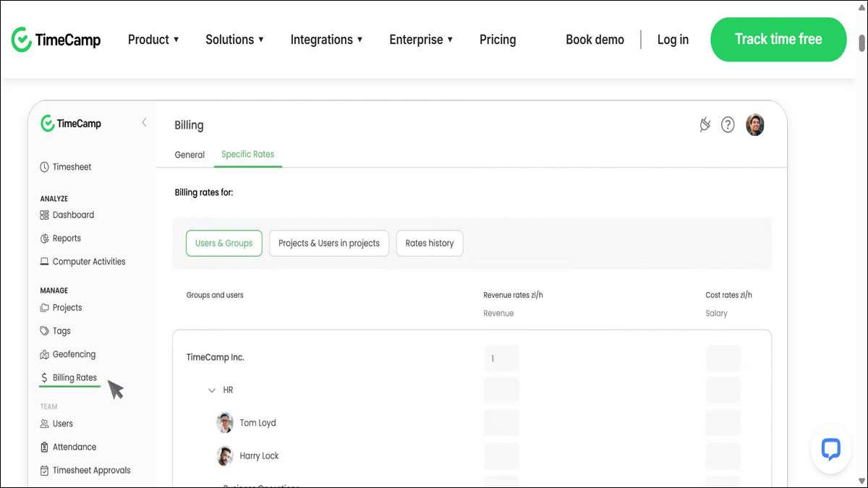Open help via the question mark icon
Screen dimensions: 868x488
coord(728,125)
